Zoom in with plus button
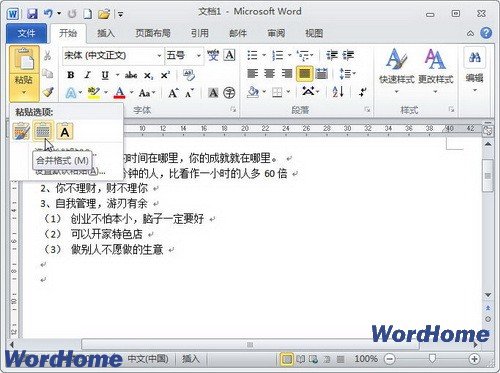500x373 pixels. (474, 359)
